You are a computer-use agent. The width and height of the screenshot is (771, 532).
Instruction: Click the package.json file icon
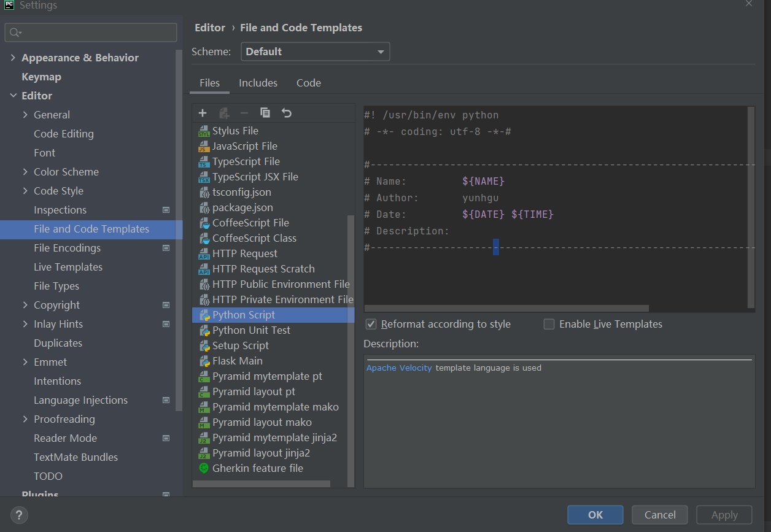coord(204,208)
